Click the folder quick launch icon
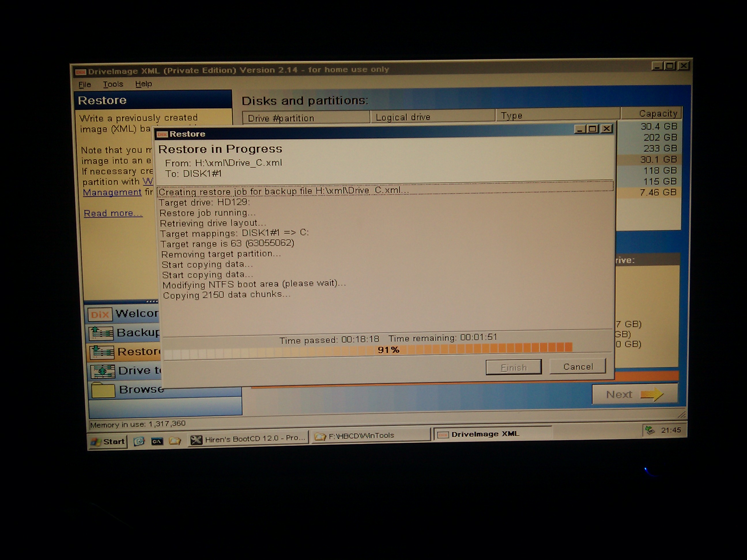This screenshot has height=560, width=747. point(175,441)
